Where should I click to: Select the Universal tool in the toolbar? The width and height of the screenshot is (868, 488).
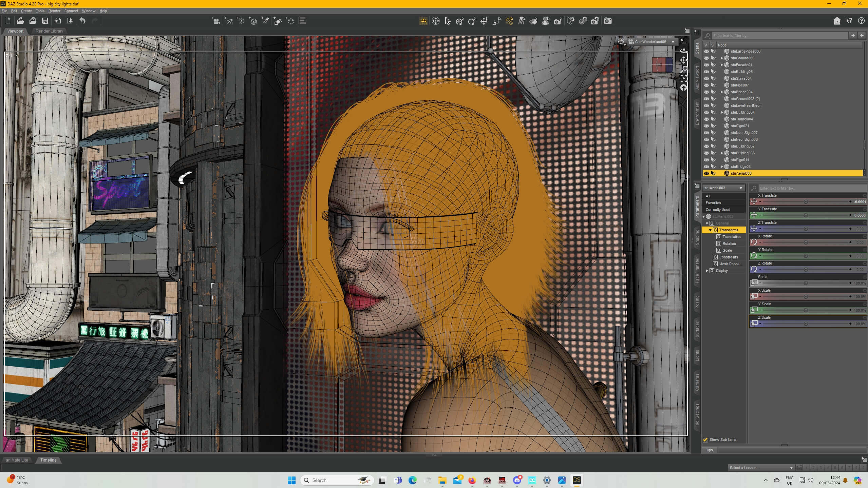coord(460,21)
